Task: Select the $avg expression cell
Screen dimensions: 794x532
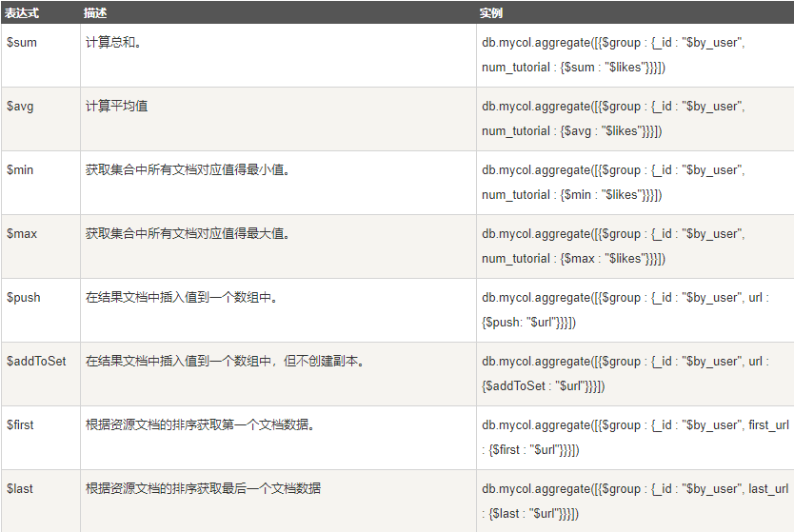Action: click(41, 119)
